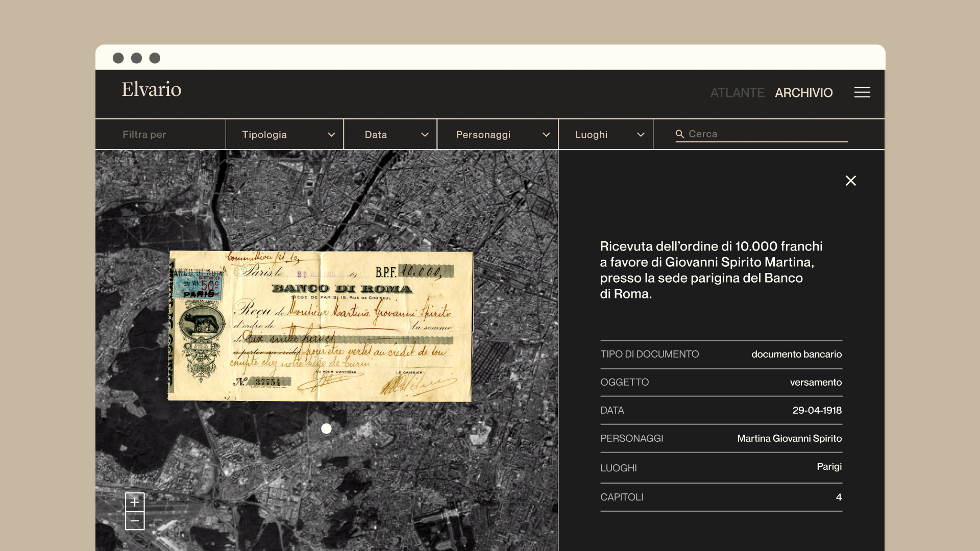
Task: Expand the Personaggi filter dropdown
Action: coord(498,135)
